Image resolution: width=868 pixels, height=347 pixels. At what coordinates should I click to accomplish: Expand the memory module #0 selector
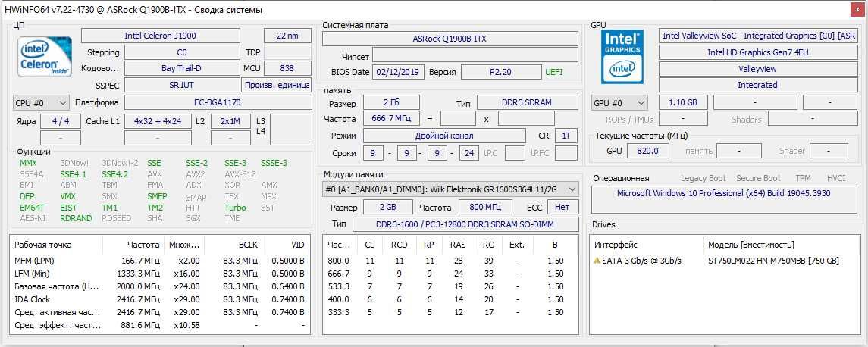pyautogui.click(x=450, y=189)
